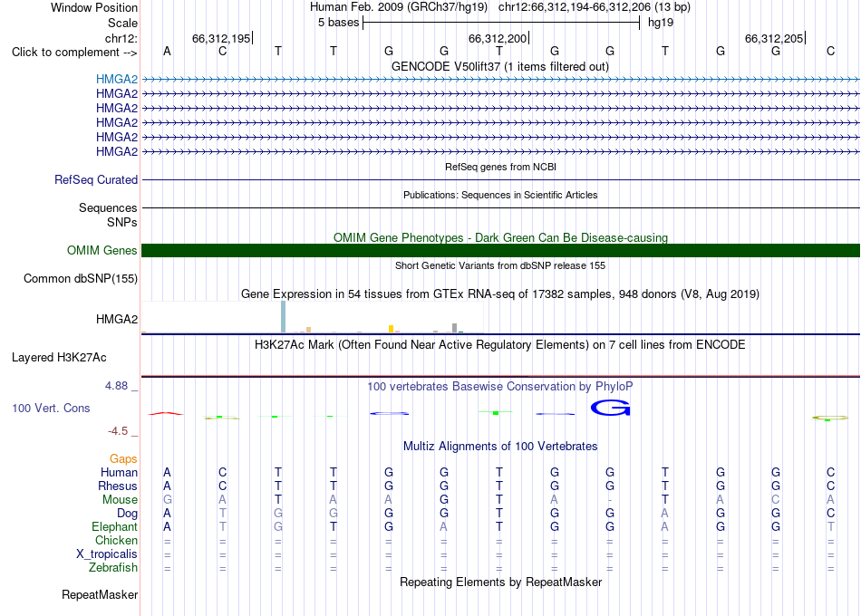Click the tallest blue-gray bar in GTEx chart
This screenshot has width=861, height=616.
pos(284,317)
